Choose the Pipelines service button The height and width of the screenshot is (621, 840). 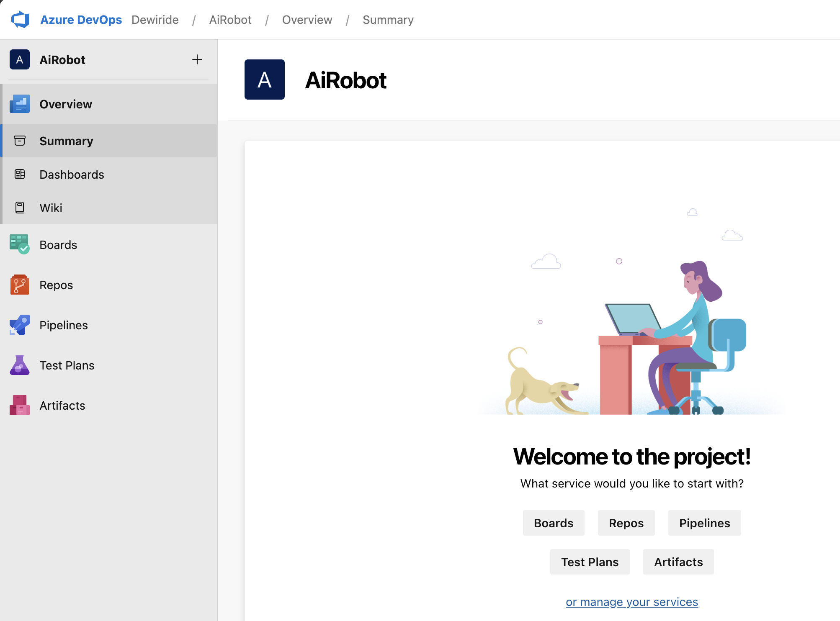tap(704, 523)
